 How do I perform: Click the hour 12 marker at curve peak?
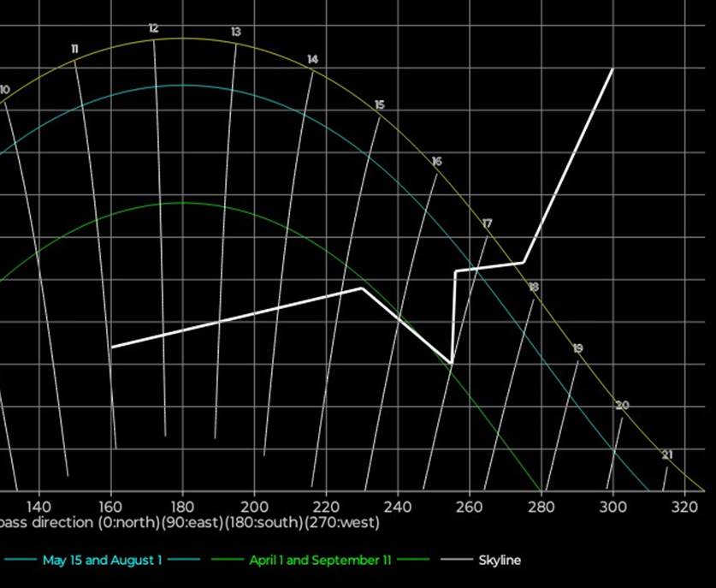pos(153,28)
